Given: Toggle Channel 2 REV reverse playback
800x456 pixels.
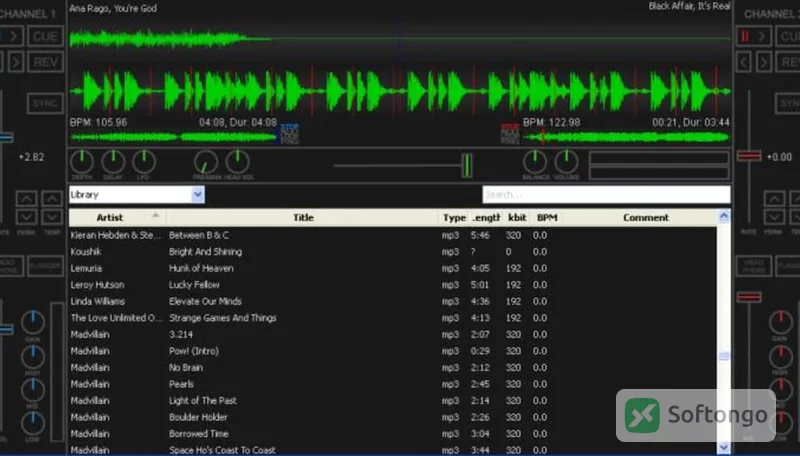Looking at the screenshot, I should tap(788, 62).
